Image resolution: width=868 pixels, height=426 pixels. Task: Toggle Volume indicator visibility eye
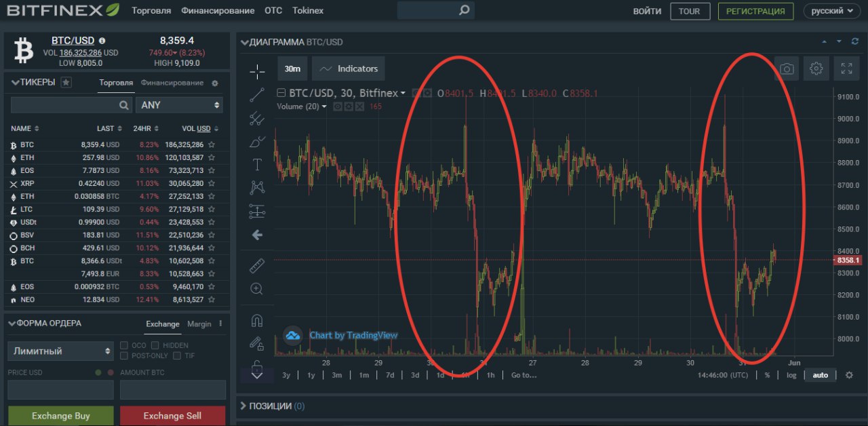coord(337,106)
